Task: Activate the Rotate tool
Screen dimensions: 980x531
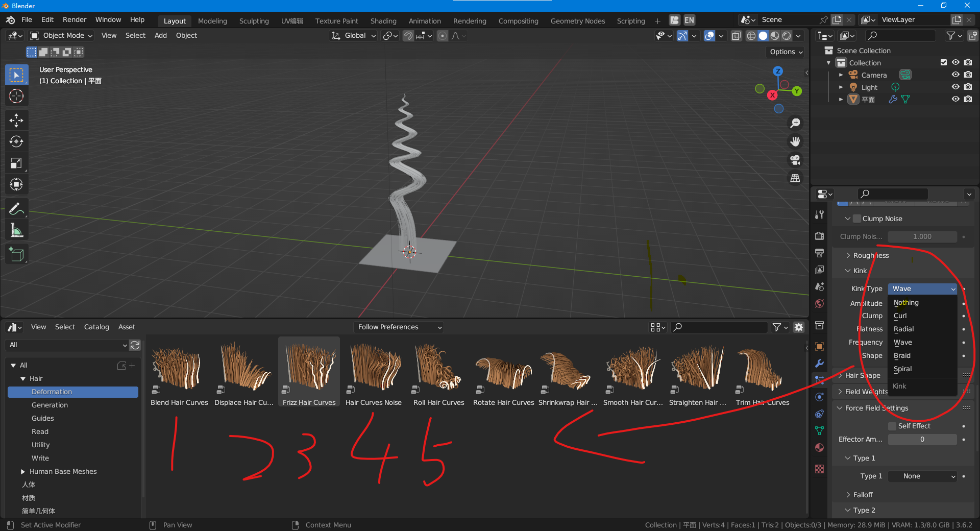Action: (x=16, y=141)
